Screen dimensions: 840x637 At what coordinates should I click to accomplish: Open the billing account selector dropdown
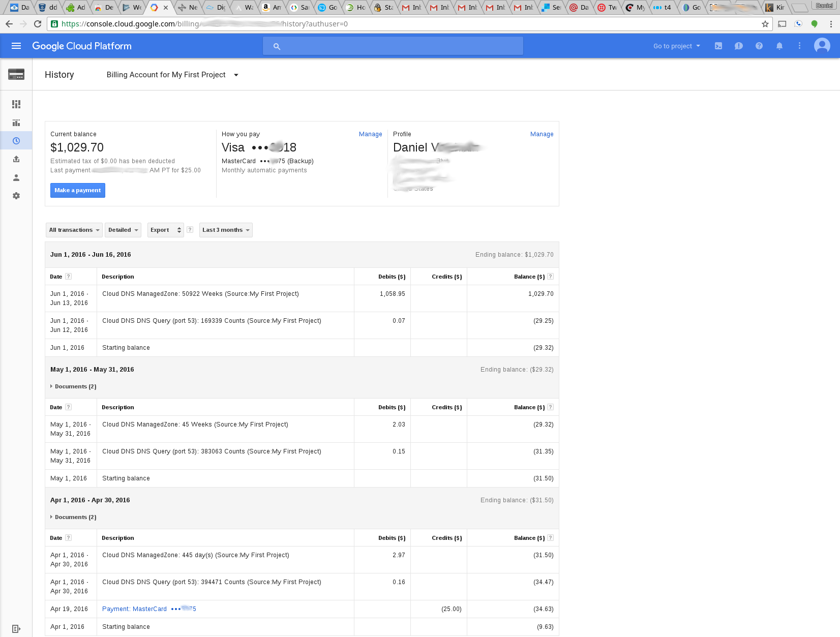(173, 75)
